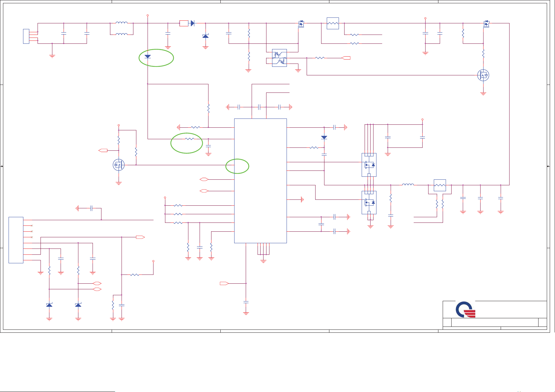
Task: Select the P-MOSFET at top right corner
Action: point(486,23)
